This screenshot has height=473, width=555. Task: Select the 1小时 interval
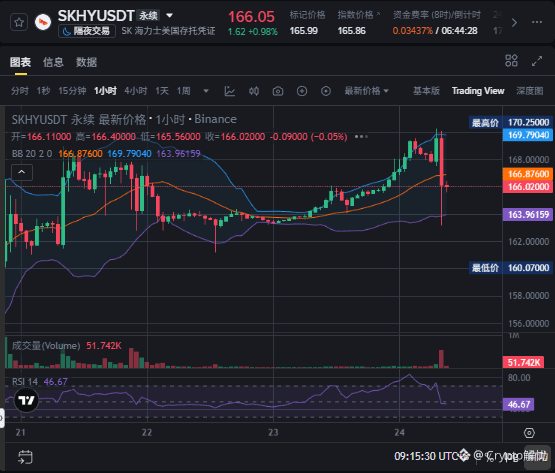click(x=105, y=91)
